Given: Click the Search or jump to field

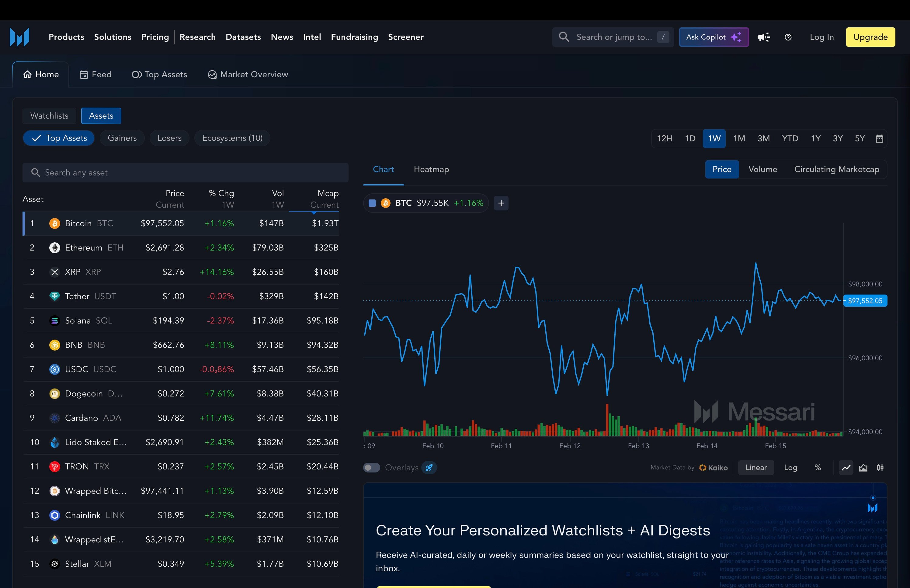Looking at the screenshot, I should click(613, 37).
